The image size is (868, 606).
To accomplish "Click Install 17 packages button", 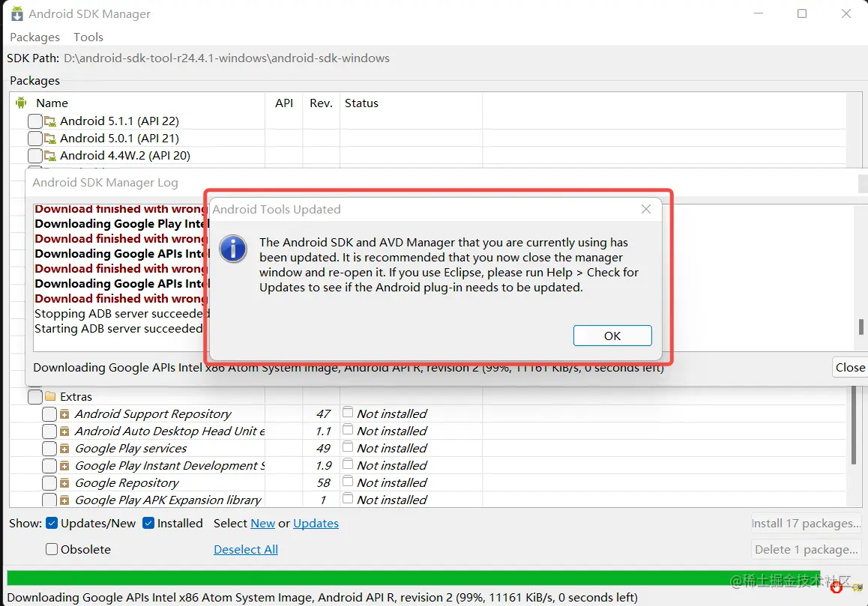I will 806,524.
